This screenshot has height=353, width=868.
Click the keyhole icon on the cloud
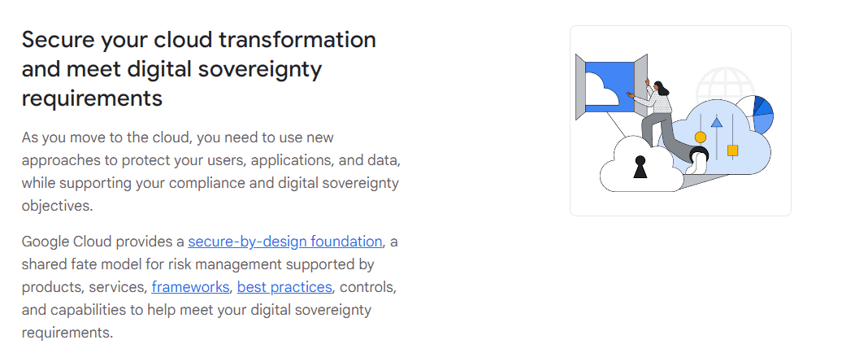click(x=640, y=167)
